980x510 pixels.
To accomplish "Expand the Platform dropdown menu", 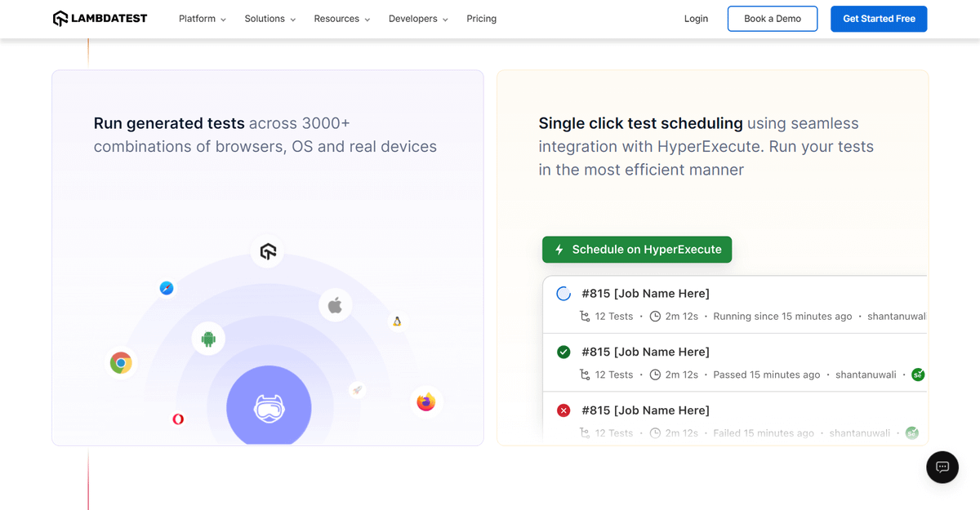I will (x=202, y=19).
